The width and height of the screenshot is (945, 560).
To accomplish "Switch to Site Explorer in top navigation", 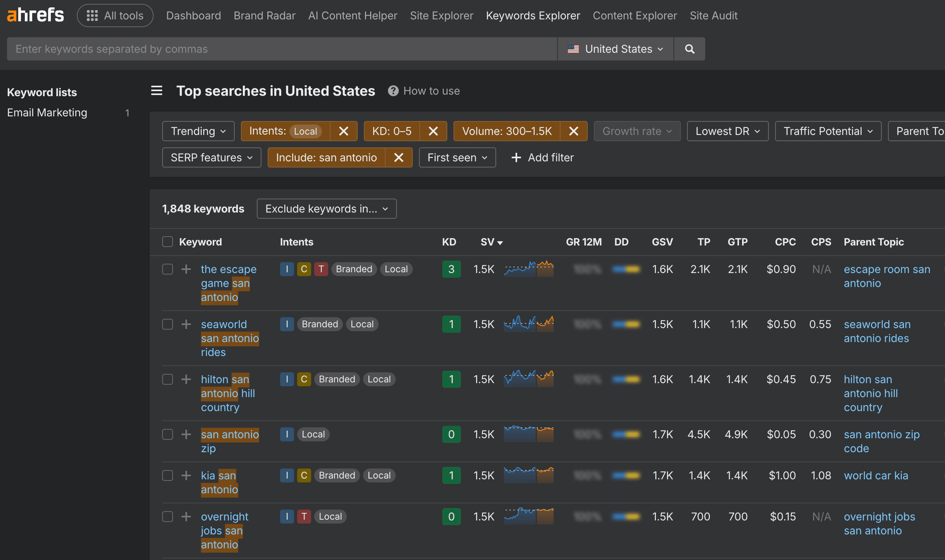I will [x=441, y=16].
